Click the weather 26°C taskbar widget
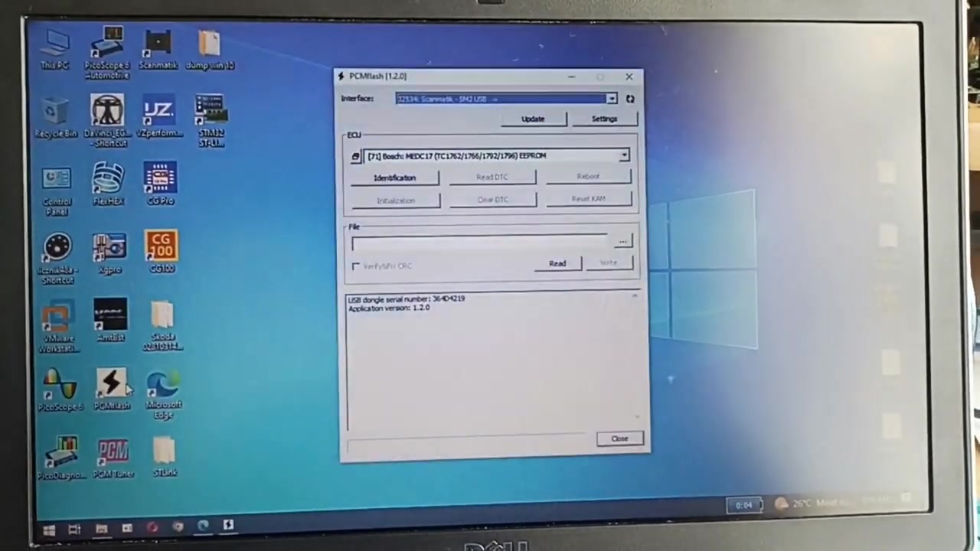The width and height of the screenshot is (980, 551). [x=812, y=503]
